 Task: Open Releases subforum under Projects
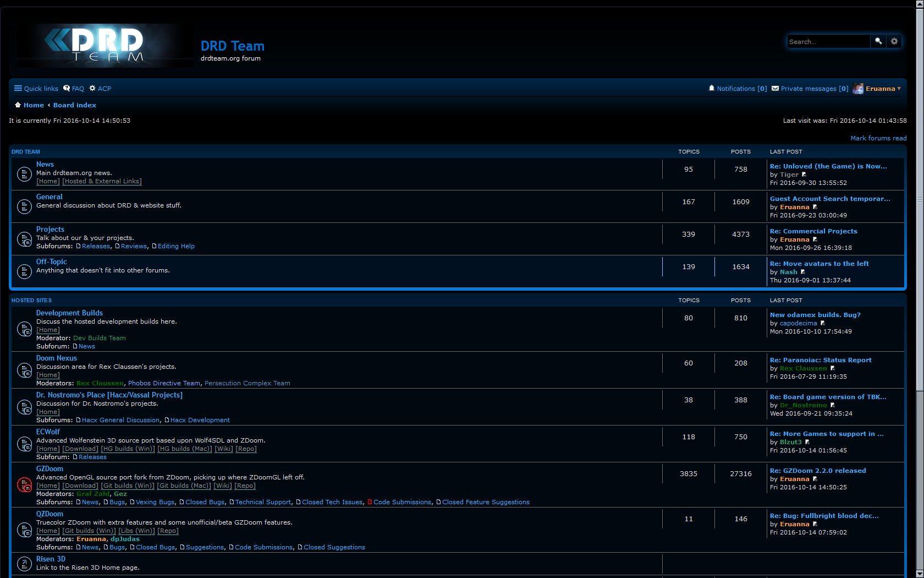(x=96, y=246)
